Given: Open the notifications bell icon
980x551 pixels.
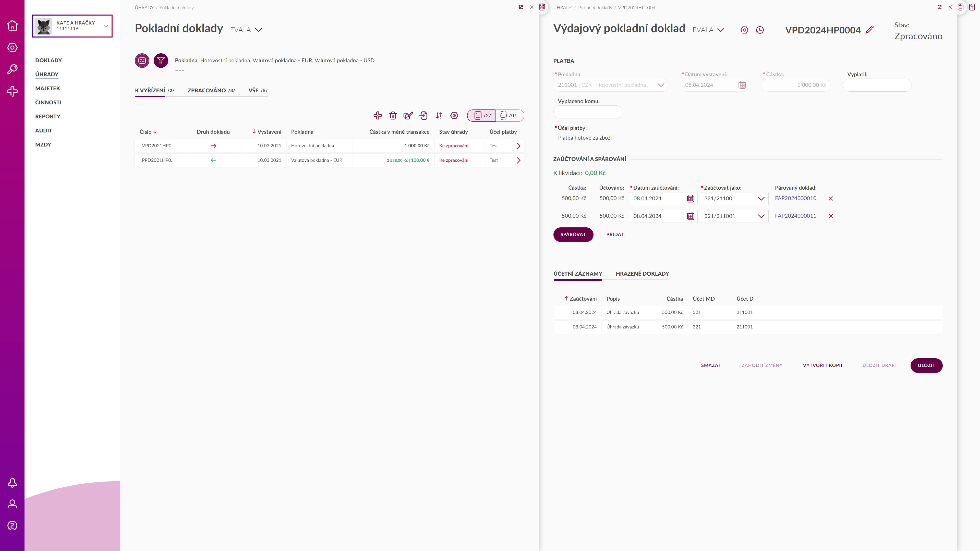Looking at the screenshot, I should point(12,483).
